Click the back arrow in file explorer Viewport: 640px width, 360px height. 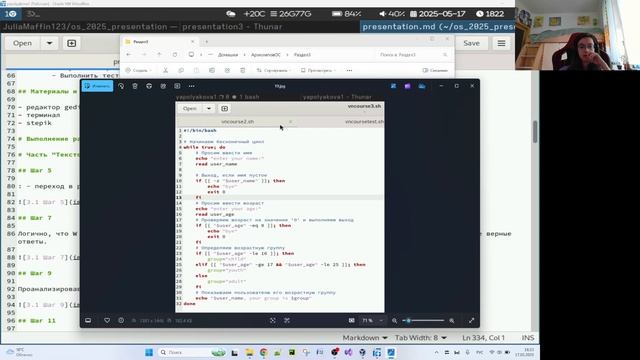pyautogui.click(x=129, y=54)
